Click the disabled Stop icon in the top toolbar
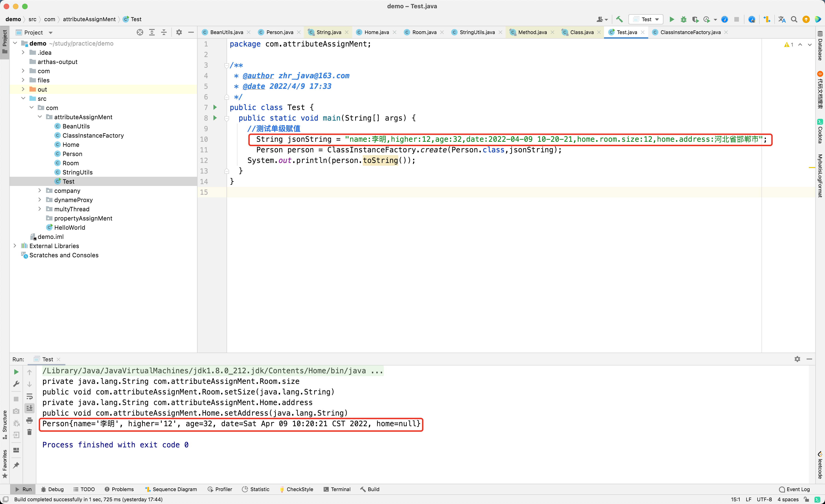This screenshot has height=504, width=825. click(x=736, y=19)
